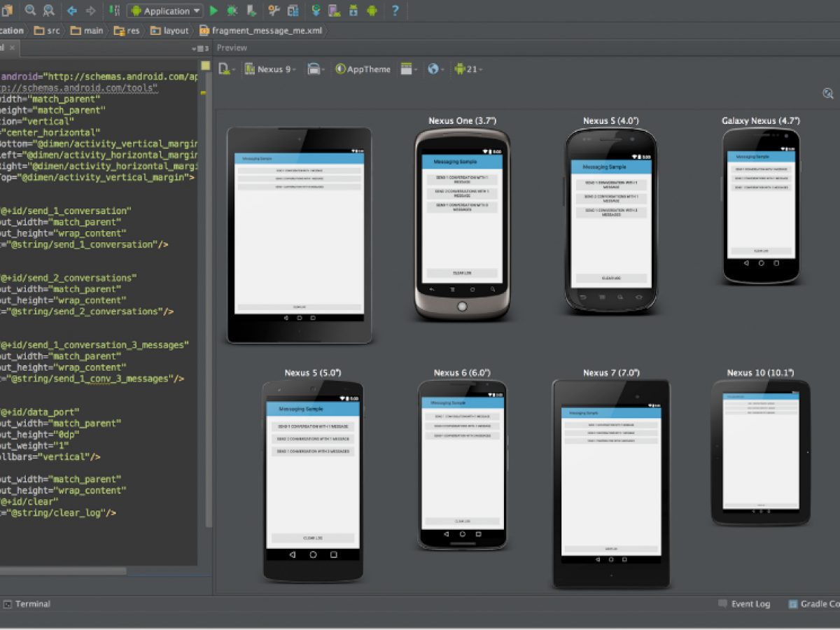Run the app with the green play button
840x630 pixels.
tap(213, 10)
